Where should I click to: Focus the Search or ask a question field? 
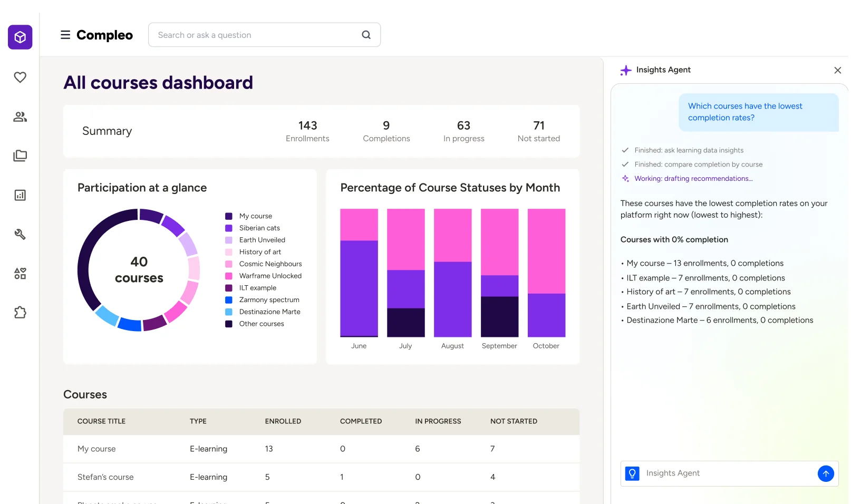point(264,35)
